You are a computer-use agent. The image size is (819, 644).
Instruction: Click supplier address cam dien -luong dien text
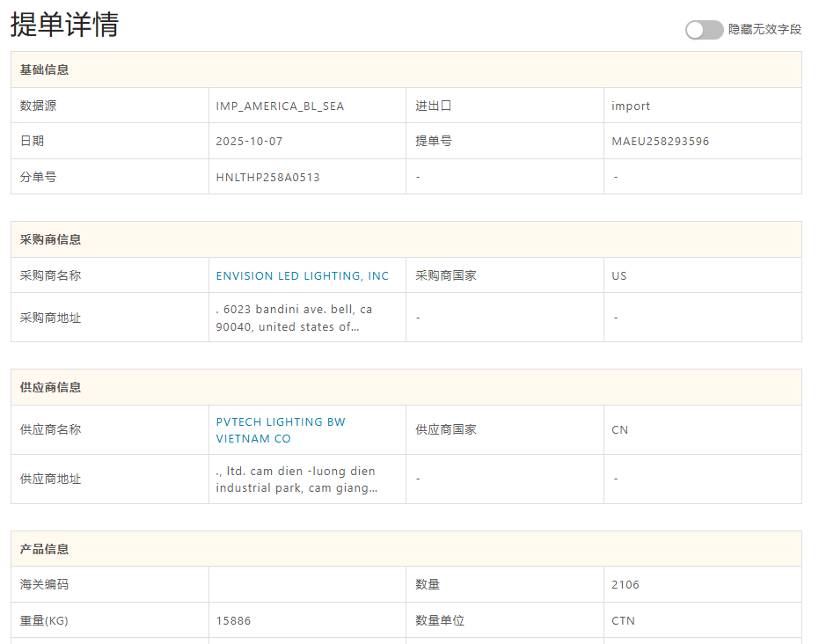(296, 479)
